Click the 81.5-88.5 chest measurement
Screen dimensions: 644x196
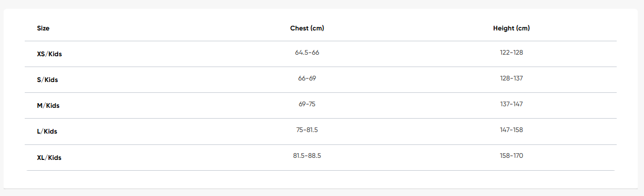coord(307,156)
